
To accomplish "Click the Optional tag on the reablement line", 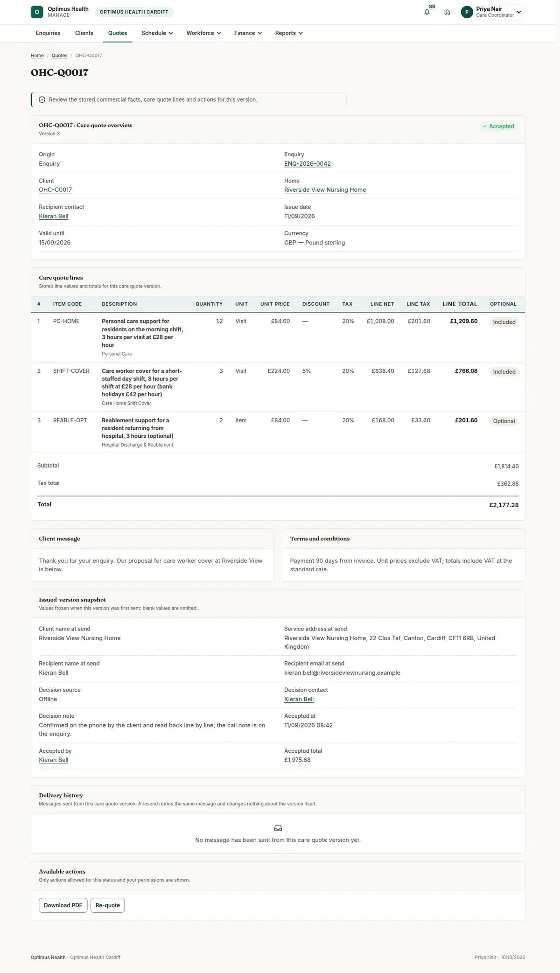I will tap(504, 421).
